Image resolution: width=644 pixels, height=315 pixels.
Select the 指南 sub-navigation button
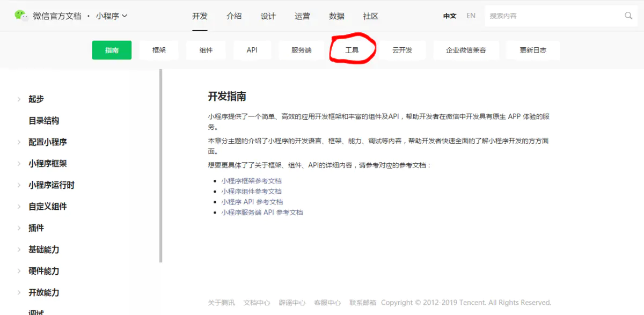(x=112, y=50)
